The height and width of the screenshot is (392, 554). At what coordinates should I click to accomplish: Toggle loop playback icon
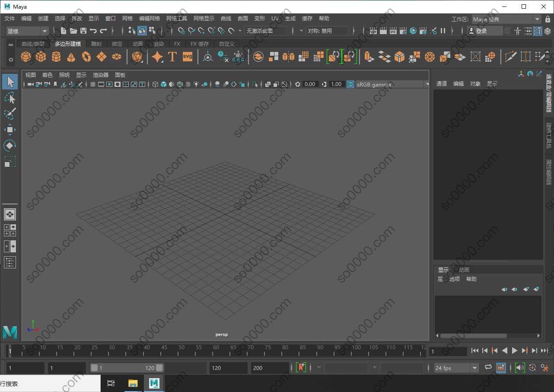coord(488,367)
